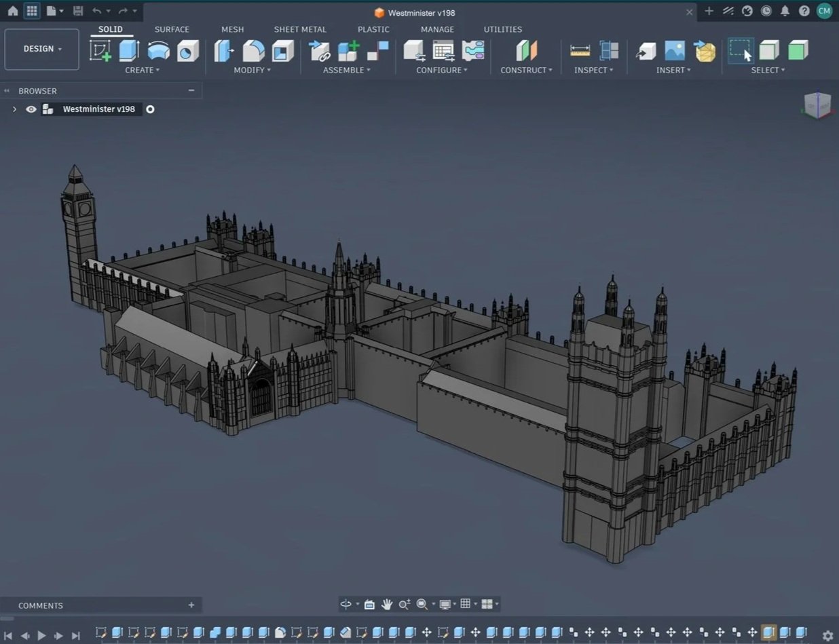This screenshot has width=839, height=644.
Task: Open the ASSEMBLE dropdown menu
Action: point(347,70)
